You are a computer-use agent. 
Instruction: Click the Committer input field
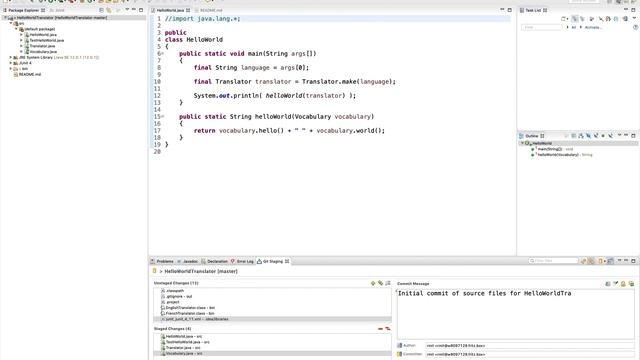click(529, 354)
